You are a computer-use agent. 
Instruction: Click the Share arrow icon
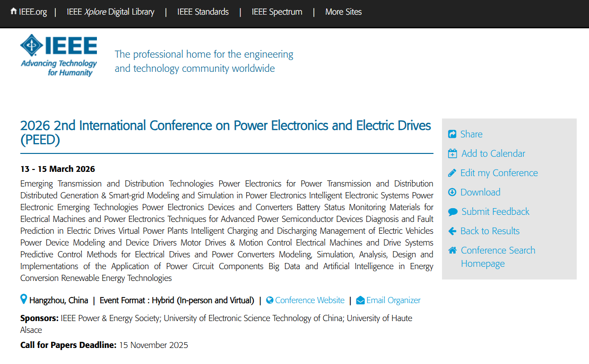point(452,135)
